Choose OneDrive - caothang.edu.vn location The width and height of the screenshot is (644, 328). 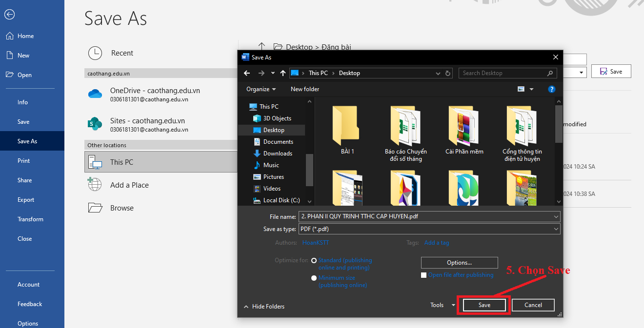161,95
